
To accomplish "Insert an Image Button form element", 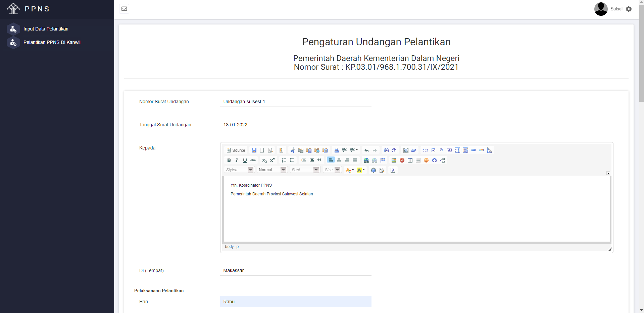I will click(482, 150).
